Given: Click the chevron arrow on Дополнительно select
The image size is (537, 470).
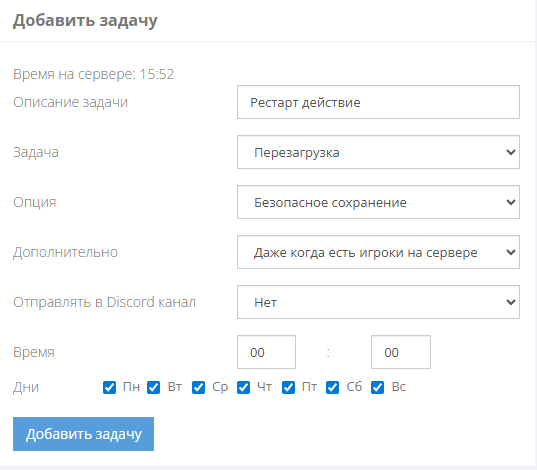Looking at the screenshot, I should point(511,252).
